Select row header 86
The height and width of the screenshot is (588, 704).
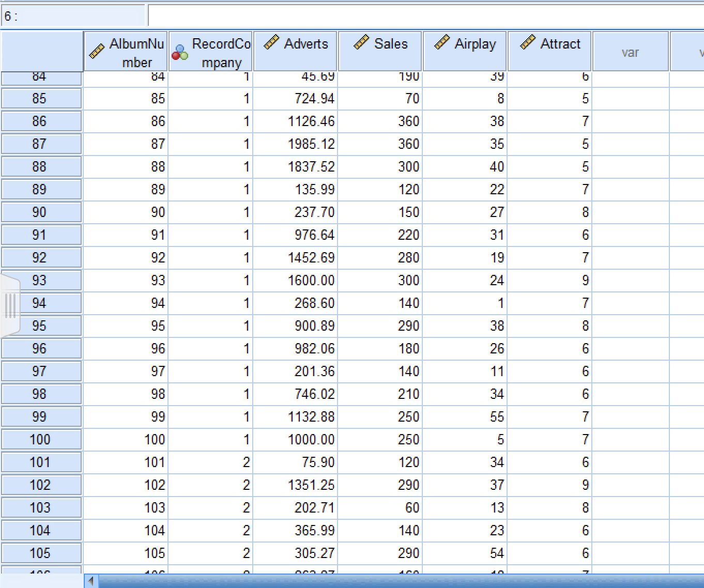tap(41, 121)
